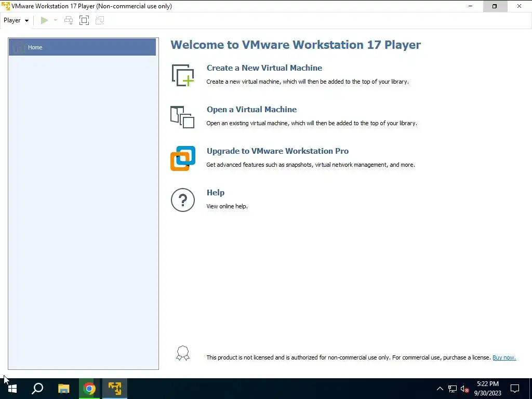Click the VMware Player taskbar icon

pyautogui.click(x=115, y=389)
